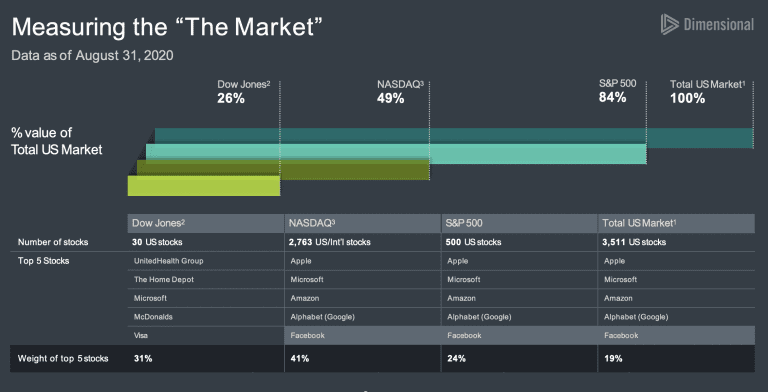768x392 pixels.
Task: Click the light green Dow Jones bar
Action: pyautogui.click(x=204, y=186)
